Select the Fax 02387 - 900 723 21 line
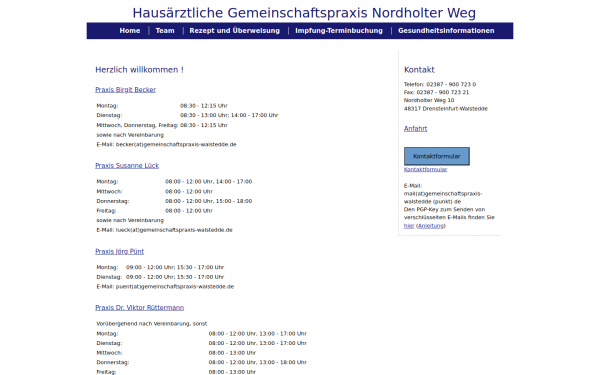 pyautogui.click(x=436, y=92)
